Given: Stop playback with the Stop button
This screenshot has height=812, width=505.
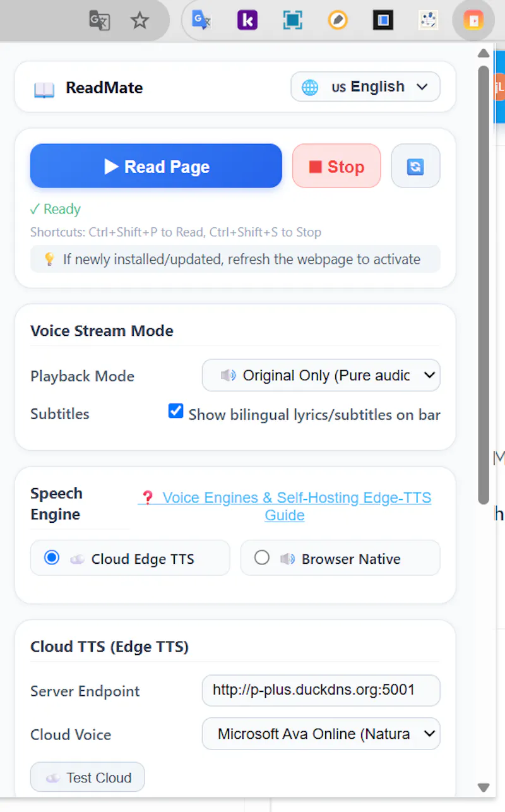Looking at the screenshot, I should [x=336, y=166].
